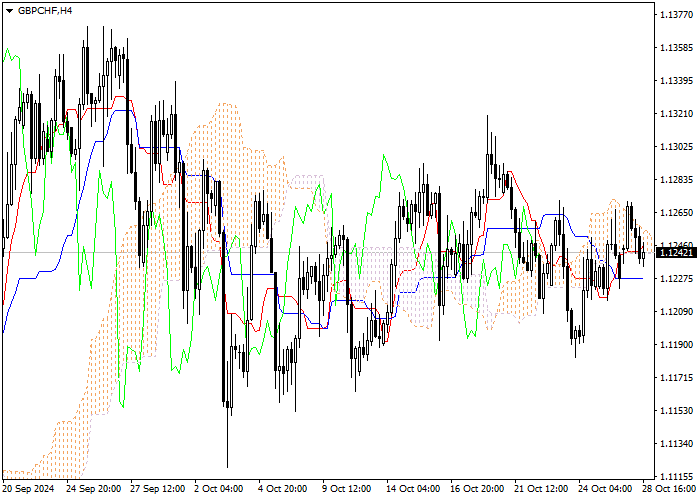
Task: Open the GBPCHF,H4 chart menu triangle
Action: coord(9,11)
